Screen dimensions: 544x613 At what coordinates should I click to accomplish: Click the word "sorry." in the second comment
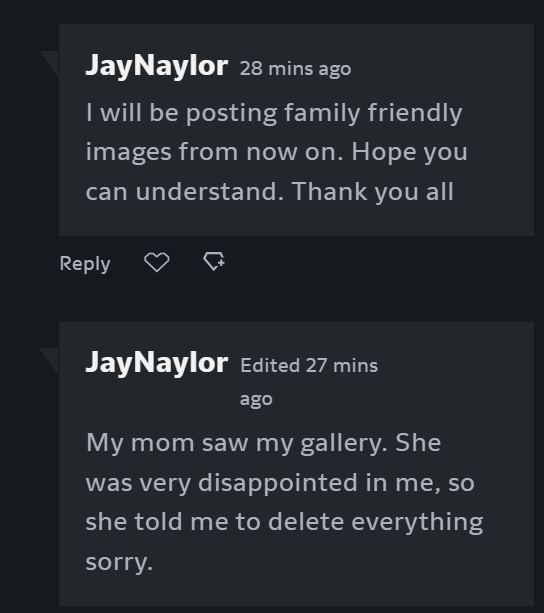coord(119,563)
